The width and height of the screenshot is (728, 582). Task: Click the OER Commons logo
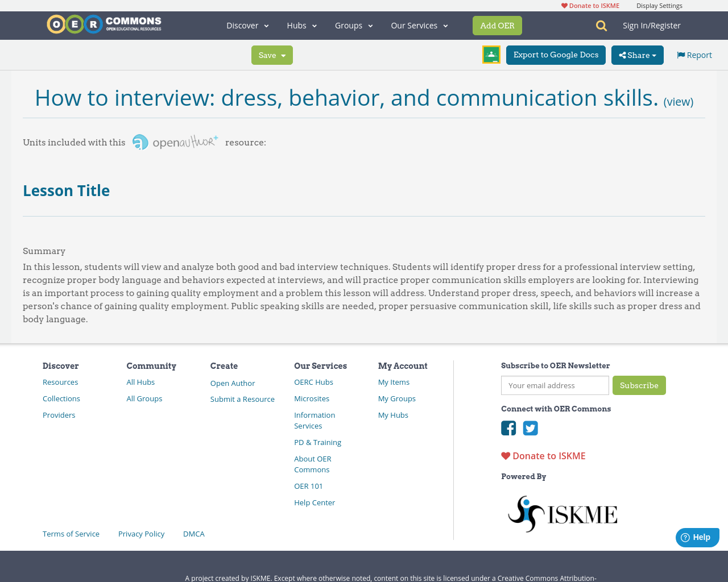pyautogui.click(x=104, y=23)
